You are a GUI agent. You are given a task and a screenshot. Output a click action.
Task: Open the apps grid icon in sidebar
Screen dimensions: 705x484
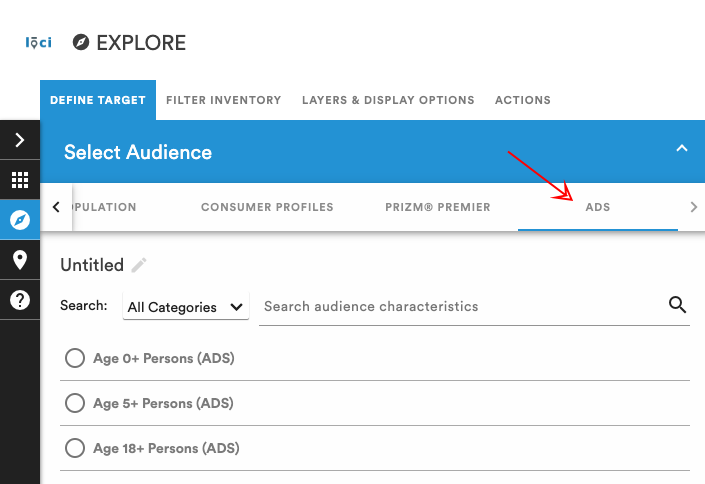point(20,180)
